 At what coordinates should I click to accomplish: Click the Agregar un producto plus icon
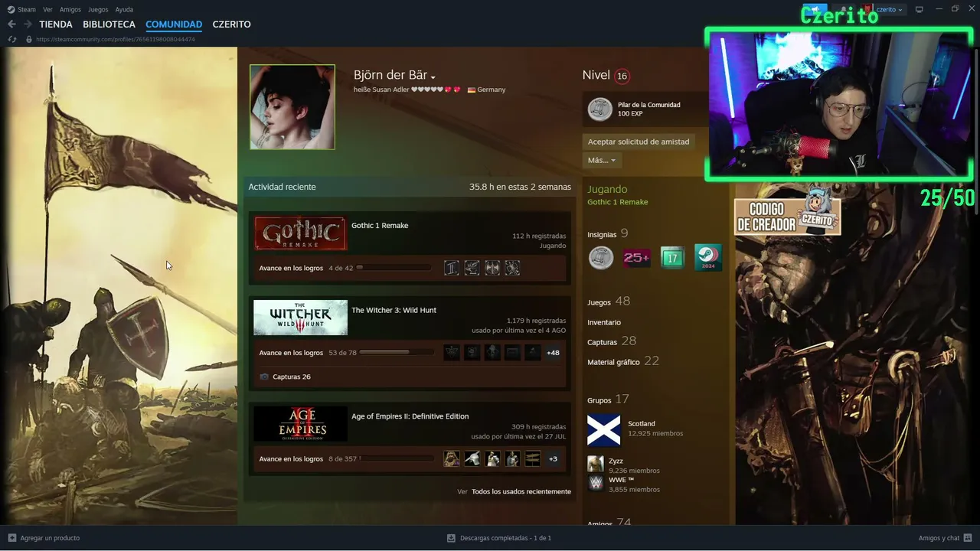coord(11,538)
